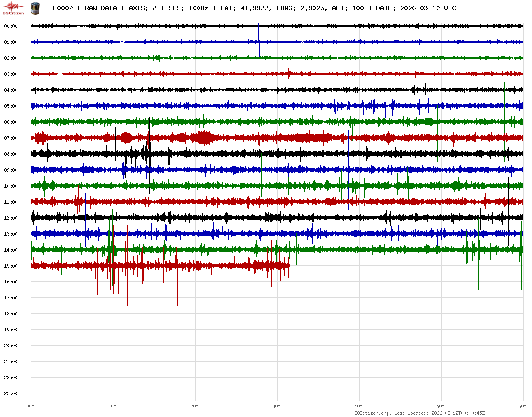Select the 07:00 hour row label
Image resolution: width=532 pixels, height=417 pixels.
[11, 138]
